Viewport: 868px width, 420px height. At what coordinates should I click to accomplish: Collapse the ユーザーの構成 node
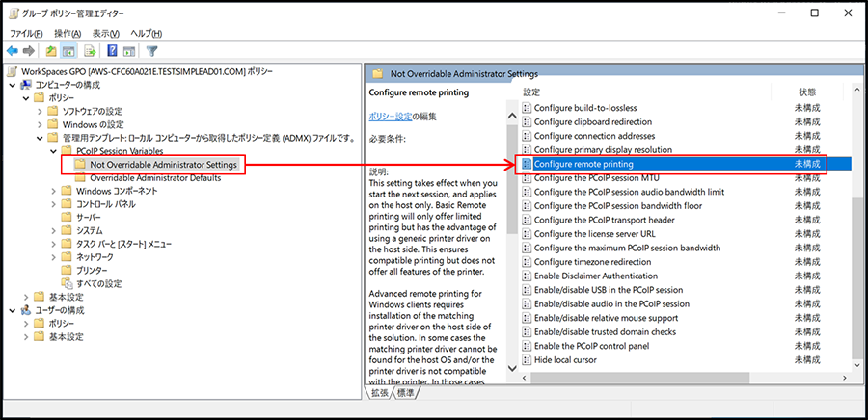tap(13, 310)
